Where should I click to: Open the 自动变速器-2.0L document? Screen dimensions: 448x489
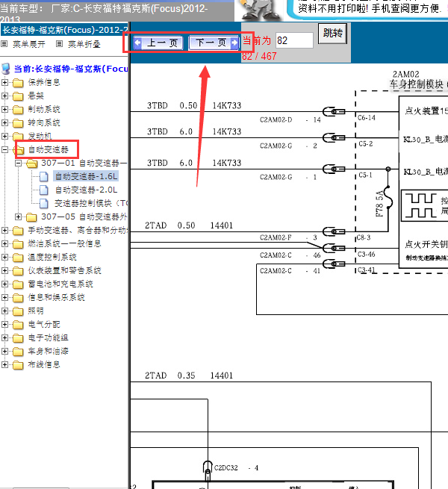point(86,190)
